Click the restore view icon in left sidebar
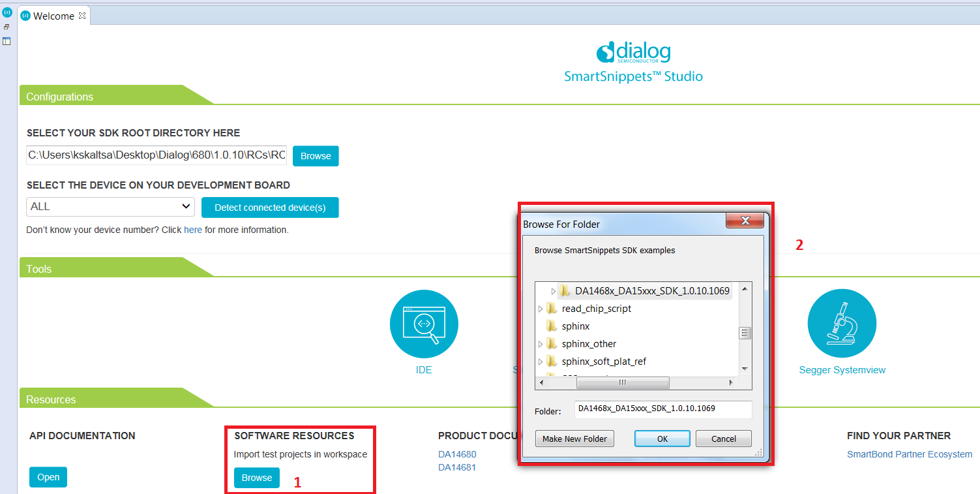 click(7, 27)
